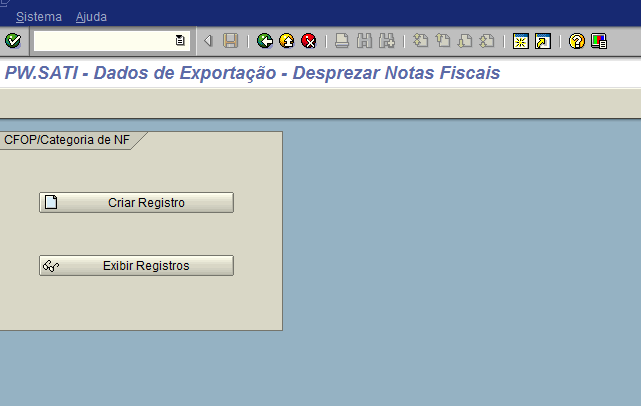
Task: Go back with the green arrow icon
Action: 265,41
